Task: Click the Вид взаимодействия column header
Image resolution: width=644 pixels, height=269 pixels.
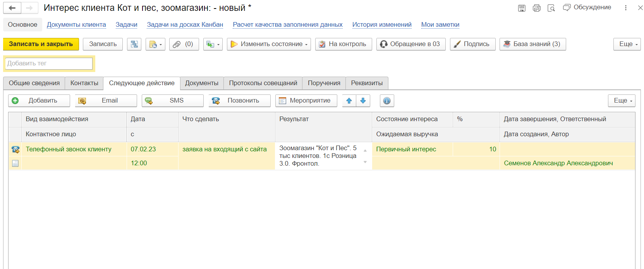Action: [x=74, y=119]
